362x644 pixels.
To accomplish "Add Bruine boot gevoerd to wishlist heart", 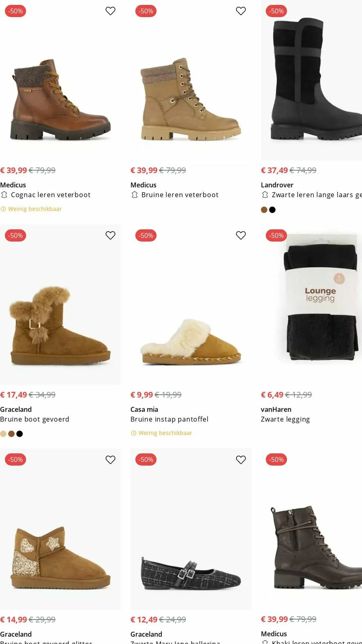I will point(110,235).
